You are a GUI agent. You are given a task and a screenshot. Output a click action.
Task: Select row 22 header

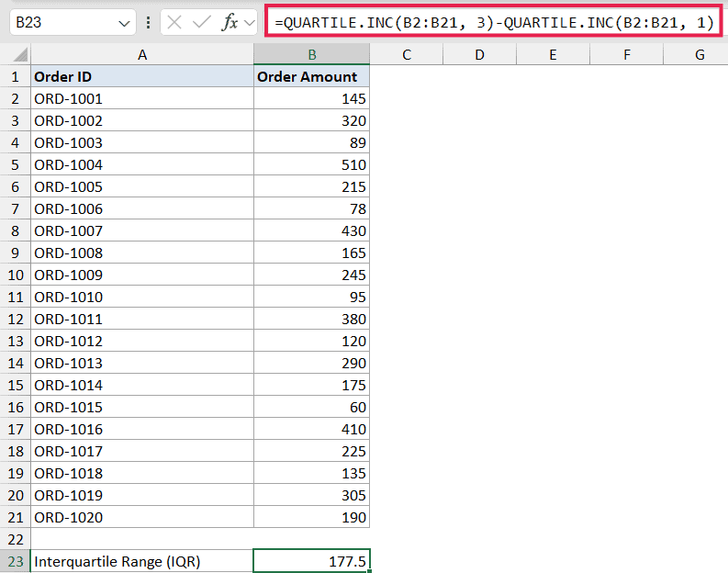16,539
